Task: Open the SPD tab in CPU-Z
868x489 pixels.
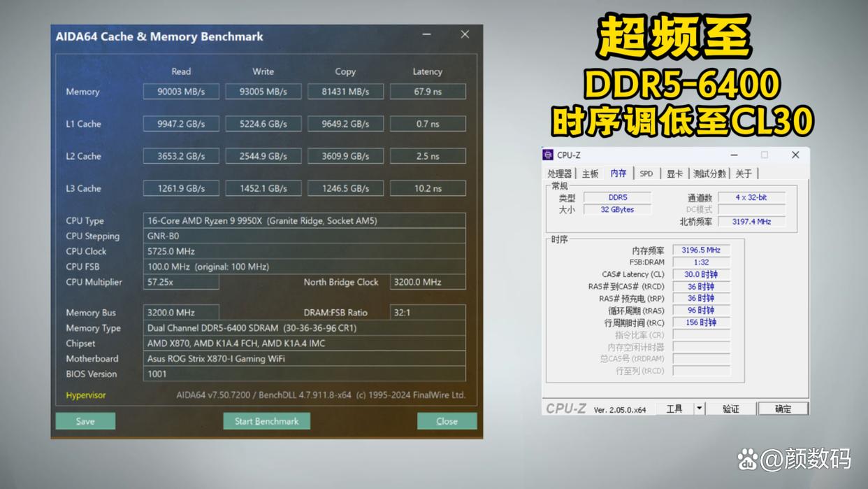Action: click(x=646, y=173)
